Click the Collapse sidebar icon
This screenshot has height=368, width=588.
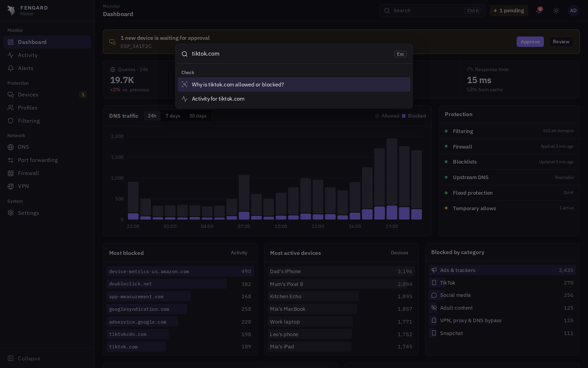pyautogui.click(x=11, y=358)
